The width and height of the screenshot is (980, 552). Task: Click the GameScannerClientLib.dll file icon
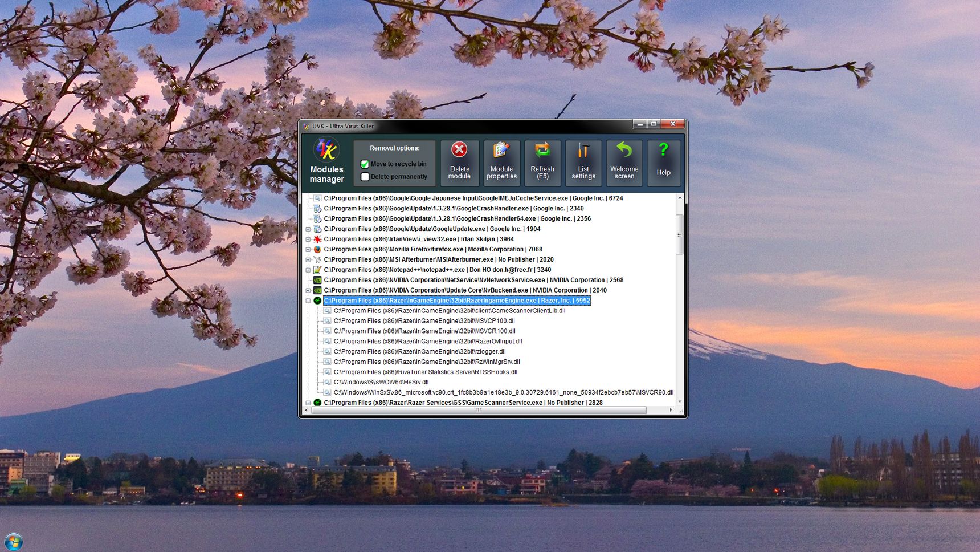click(x=327, y=311)
